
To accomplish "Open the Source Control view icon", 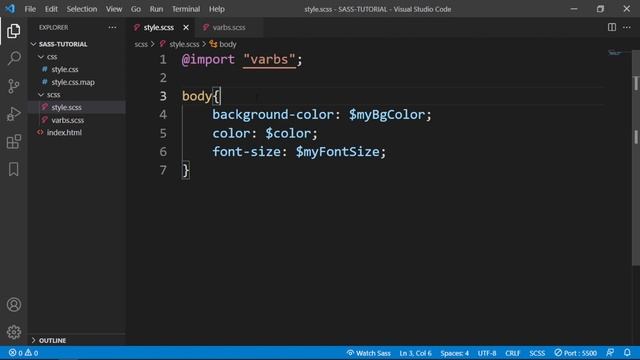I will 13,86.
